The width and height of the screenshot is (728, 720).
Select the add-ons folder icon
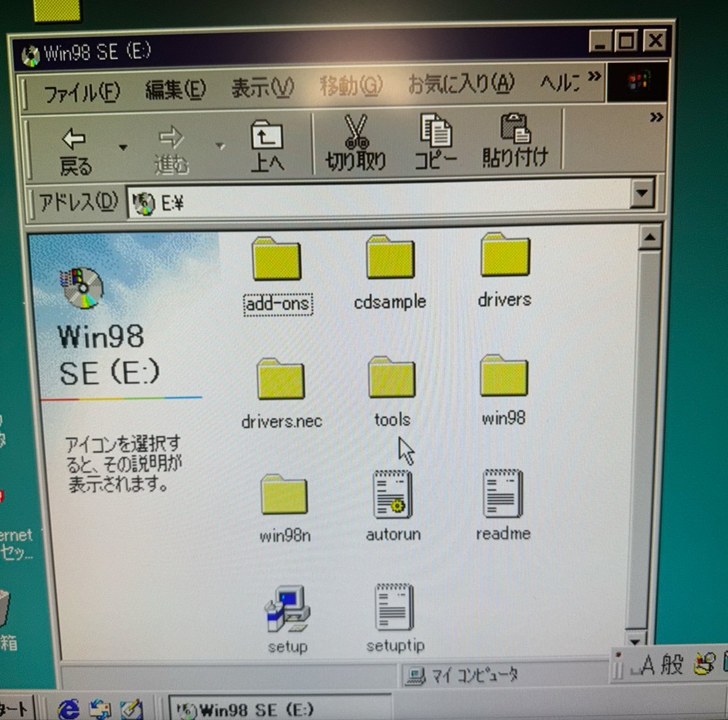(x=277, y=259)
